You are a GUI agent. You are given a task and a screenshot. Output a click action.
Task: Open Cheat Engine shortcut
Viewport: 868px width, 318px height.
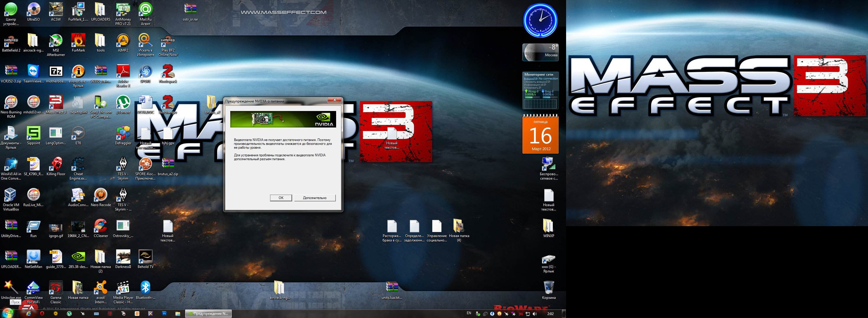click(78, 169)
